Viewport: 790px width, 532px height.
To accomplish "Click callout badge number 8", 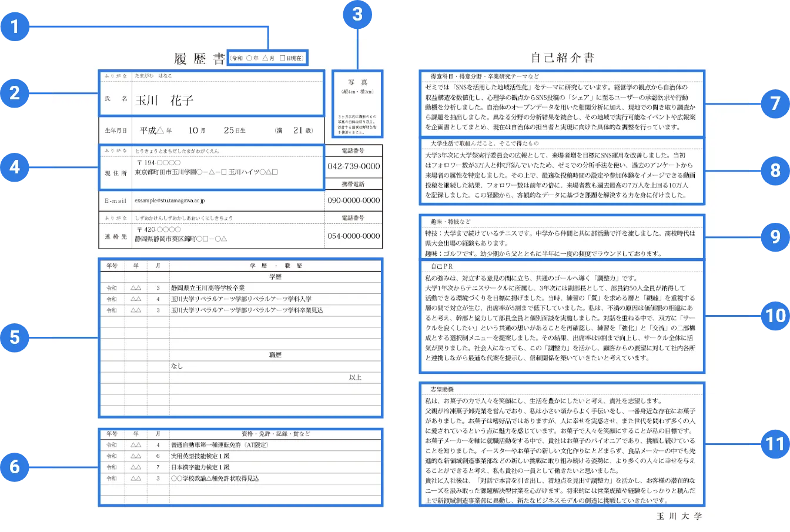I will [x=776, y=170].
